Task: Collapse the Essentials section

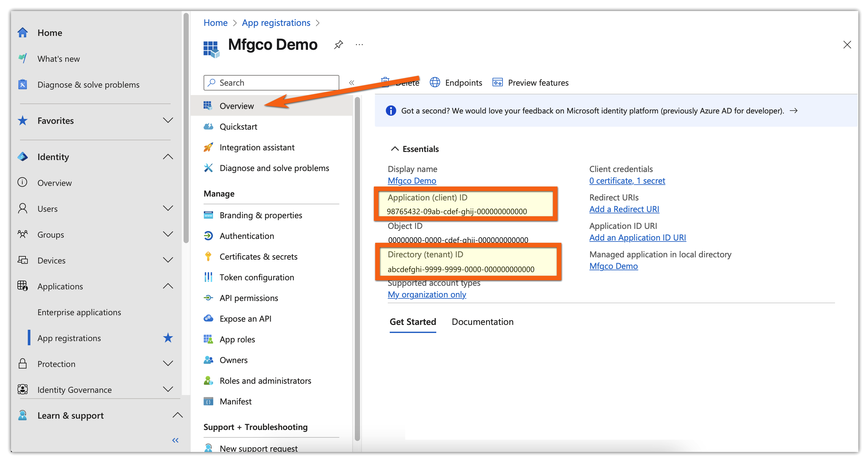Action: point(395,149)
